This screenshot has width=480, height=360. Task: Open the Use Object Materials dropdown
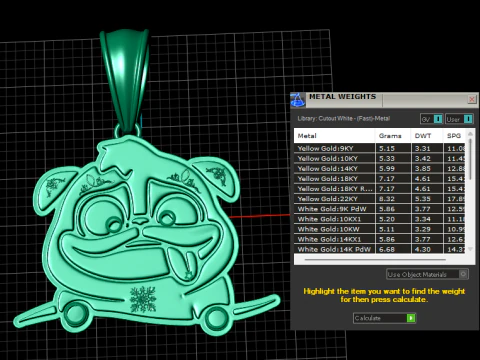point(427,274)
